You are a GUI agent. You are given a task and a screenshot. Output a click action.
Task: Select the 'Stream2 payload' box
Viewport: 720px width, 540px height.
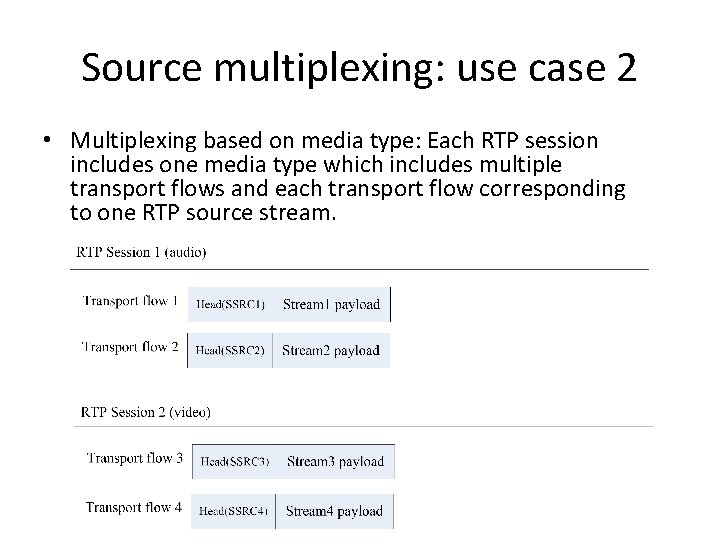click(331, 351)
